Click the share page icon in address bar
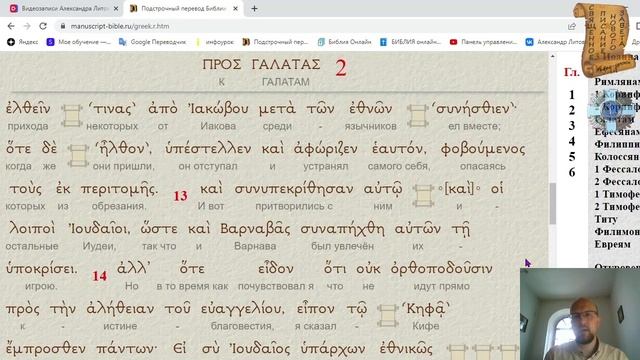 pyautogui.click(x=571, y=26)
